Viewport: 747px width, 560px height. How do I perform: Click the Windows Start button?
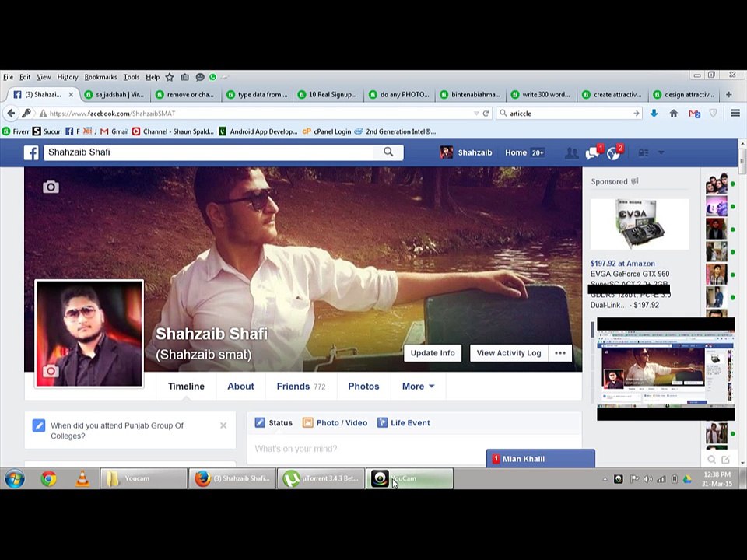pyautogui.click(x=15, y=478)
